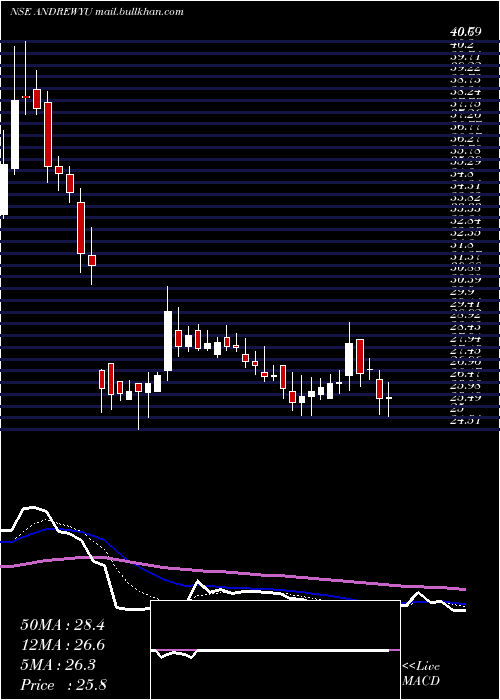Click the 34.31 price axis label
500x700 pixels.
pyautogui.click(x=464, y=185)
